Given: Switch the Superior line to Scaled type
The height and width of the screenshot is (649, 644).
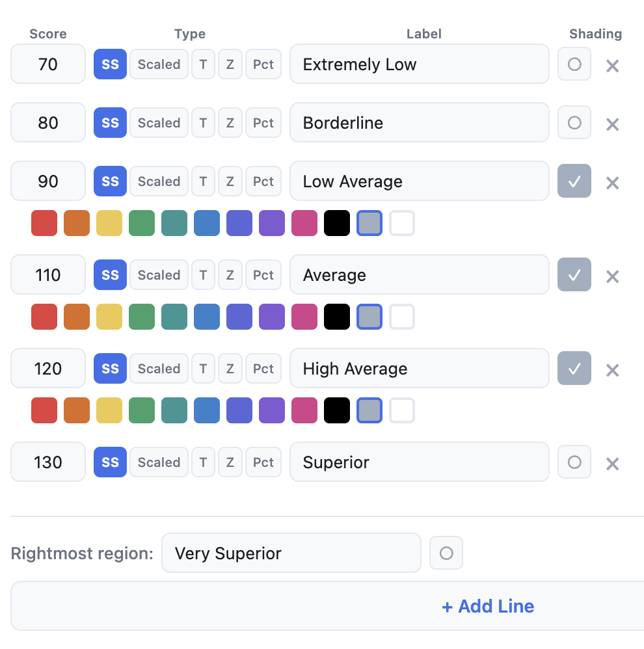Looking at the screenshot, I should tap(159, 462).
